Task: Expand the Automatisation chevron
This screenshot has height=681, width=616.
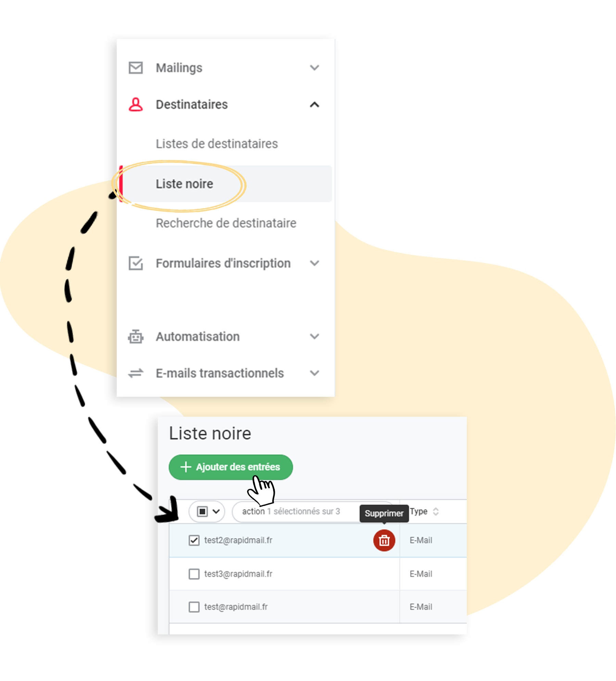Action: point(314,337)
